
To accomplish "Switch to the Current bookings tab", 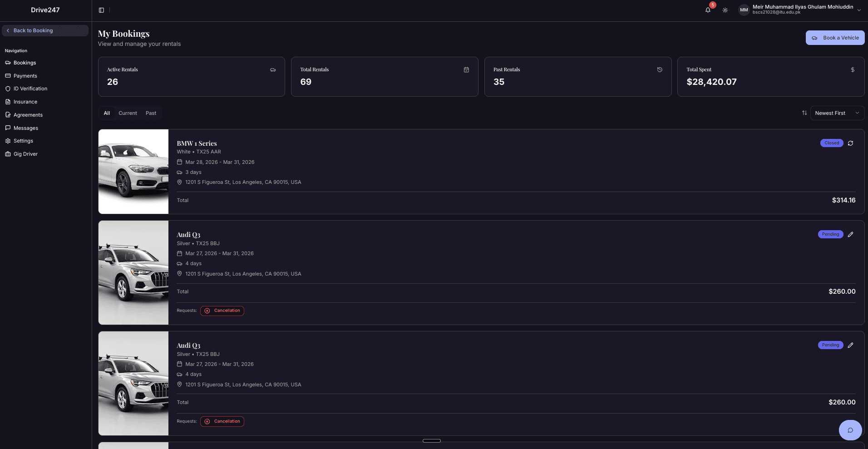I will pyautogui.click(x=128, y=113).
